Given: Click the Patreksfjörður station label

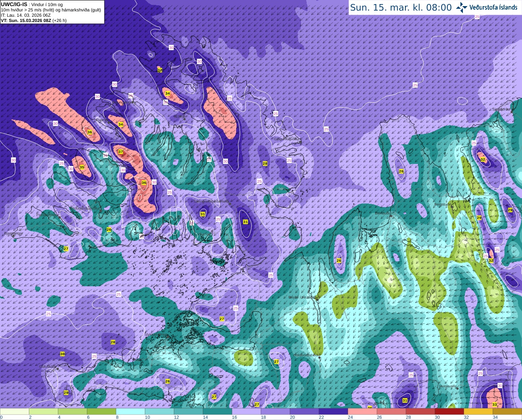Looking at the screenshot, I should coord(48,214).
